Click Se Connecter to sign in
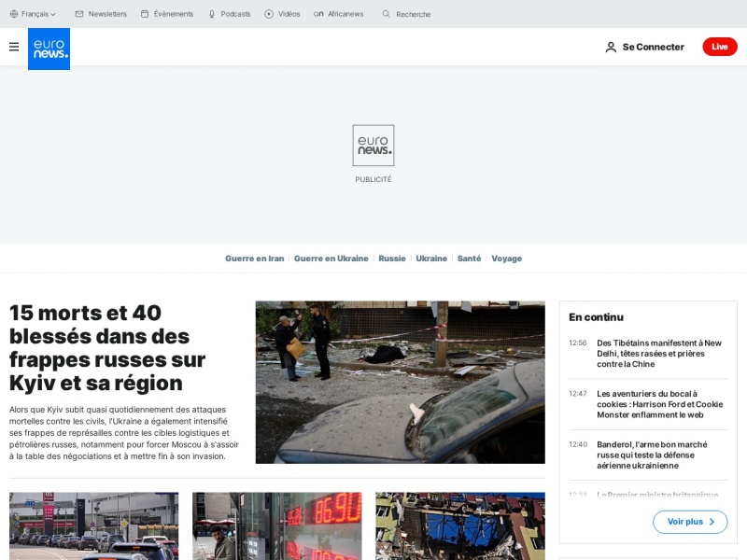Viewport: 747px width, 560px height. (x=653, y=48)
